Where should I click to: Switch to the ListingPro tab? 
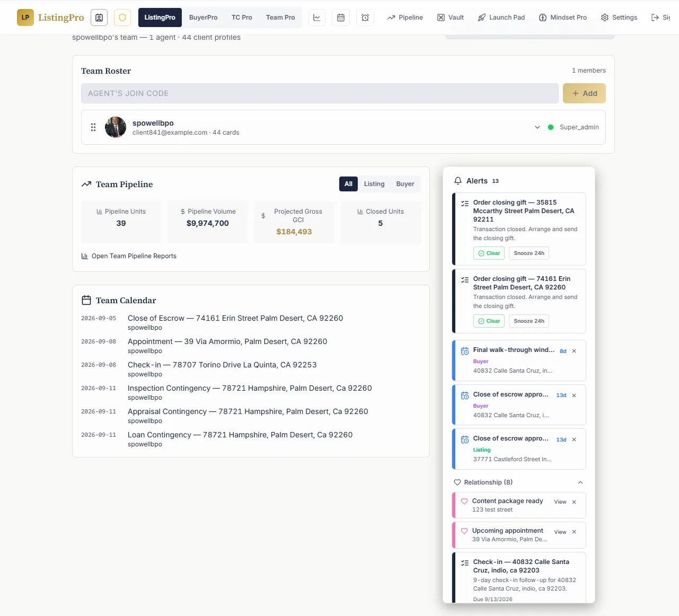coord(160,17)
